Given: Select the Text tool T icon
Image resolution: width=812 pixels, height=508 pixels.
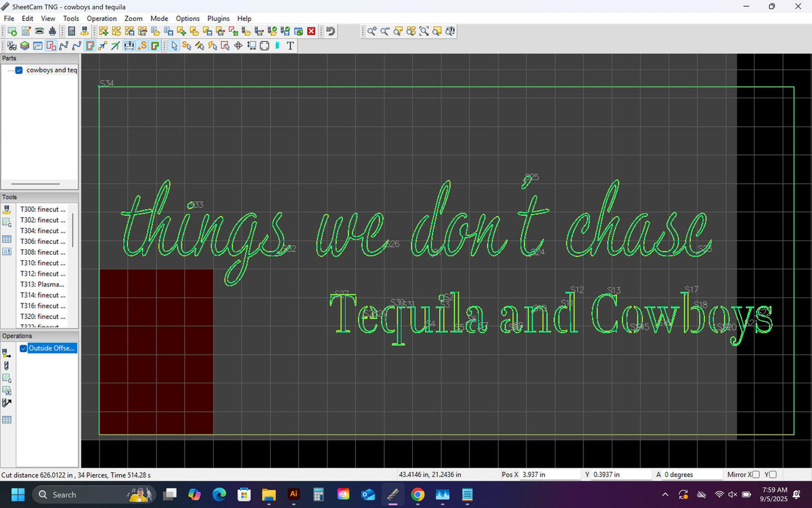Looking at the screenshot, I should pos(290,45).
